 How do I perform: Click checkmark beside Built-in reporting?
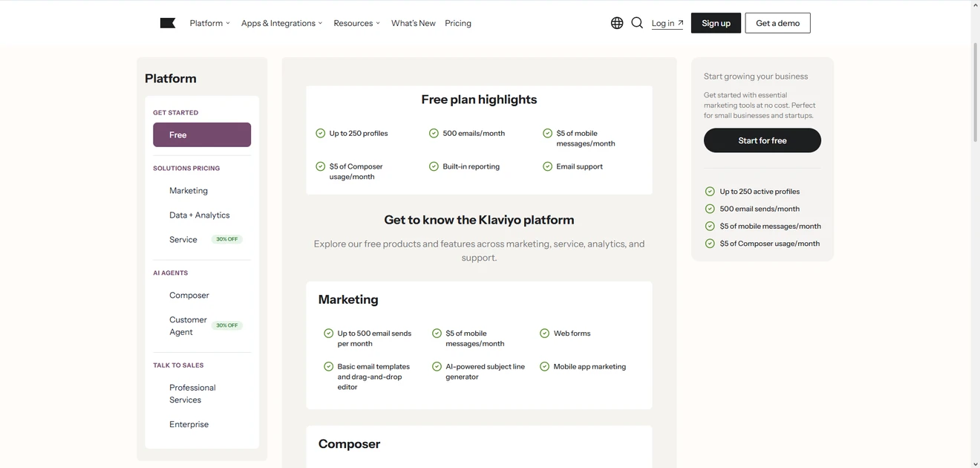pos(434,166)
